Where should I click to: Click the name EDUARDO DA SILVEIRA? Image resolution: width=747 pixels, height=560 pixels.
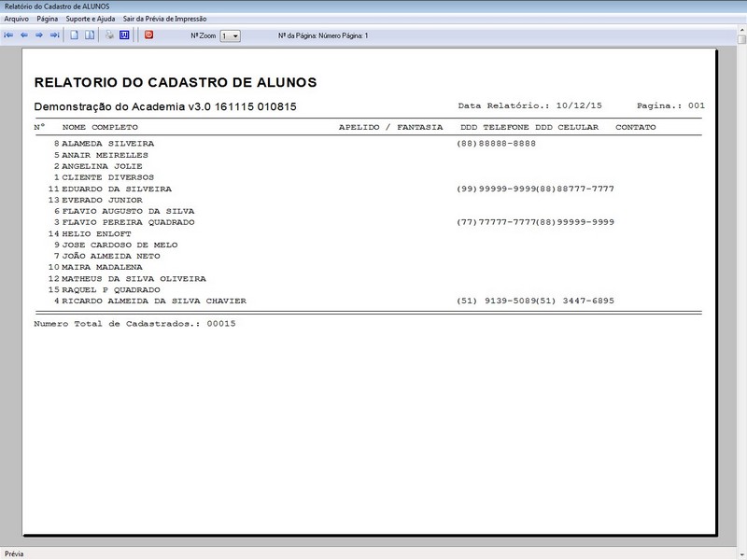tap(117, 189)
